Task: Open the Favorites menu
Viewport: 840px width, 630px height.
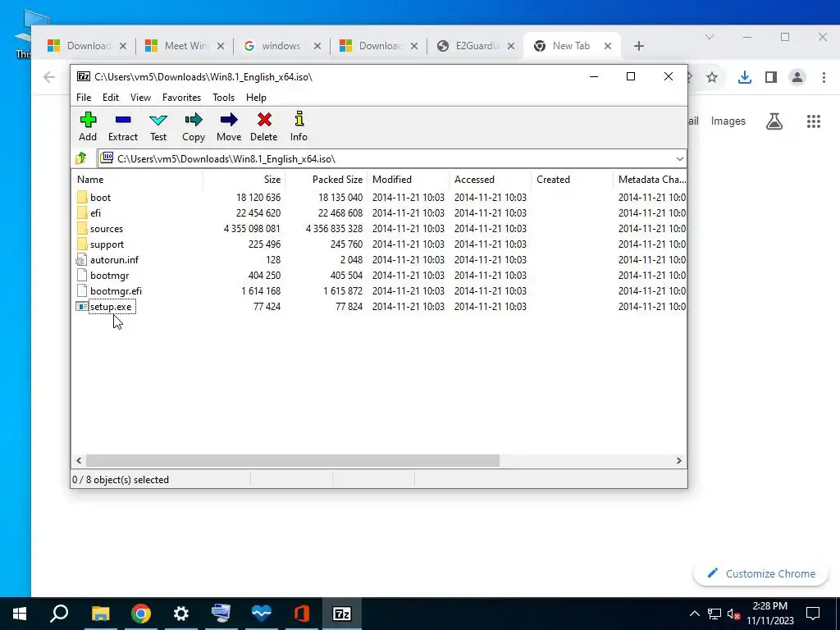Action: [x=181, y=97]
